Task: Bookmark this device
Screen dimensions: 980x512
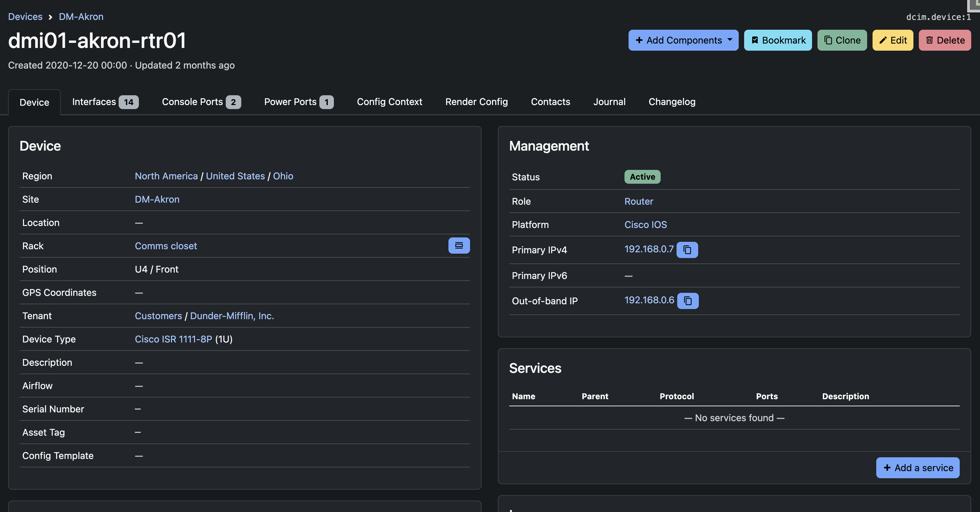Action: click(x=778, y=40)
